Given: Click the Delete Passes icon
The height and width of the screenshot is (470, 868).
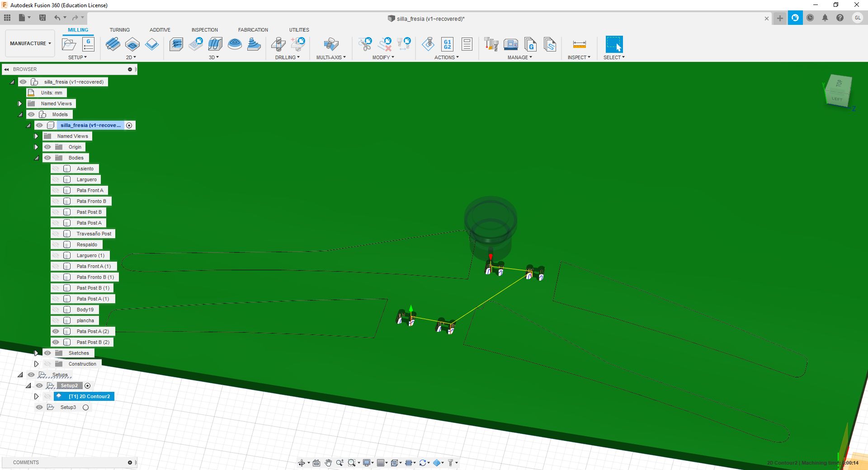Looking at the screenshot, I should coord(385,44).
